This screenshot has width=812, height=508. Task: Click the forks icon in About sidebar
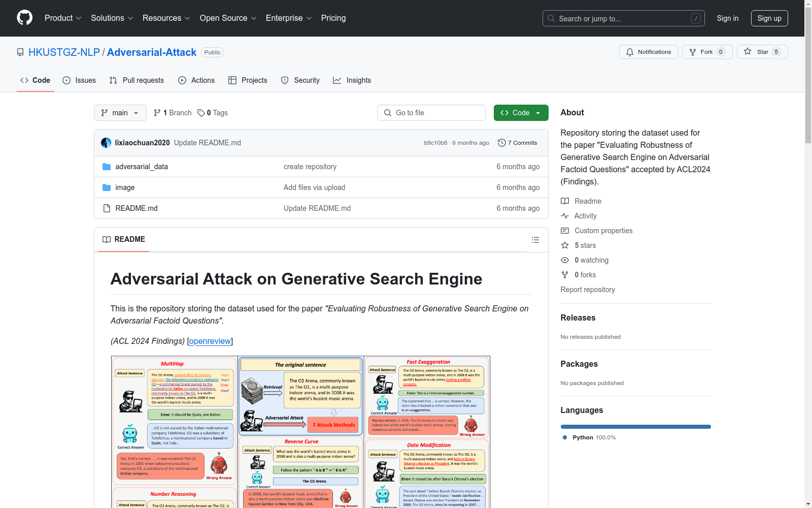(565, 275)
